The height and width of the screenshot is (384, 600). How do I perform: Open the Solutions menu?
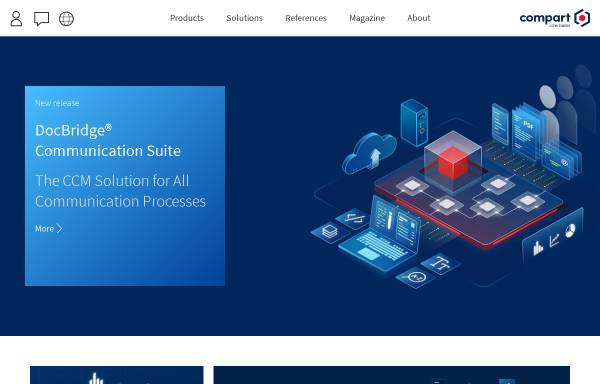(245, 18)
